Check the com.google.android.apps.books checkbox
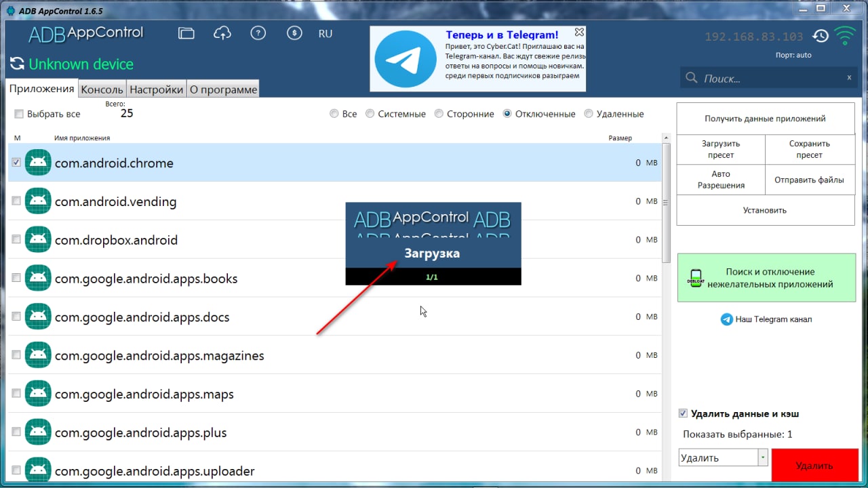This screenshot has height=488, width=868. click(x=16, y=279)
